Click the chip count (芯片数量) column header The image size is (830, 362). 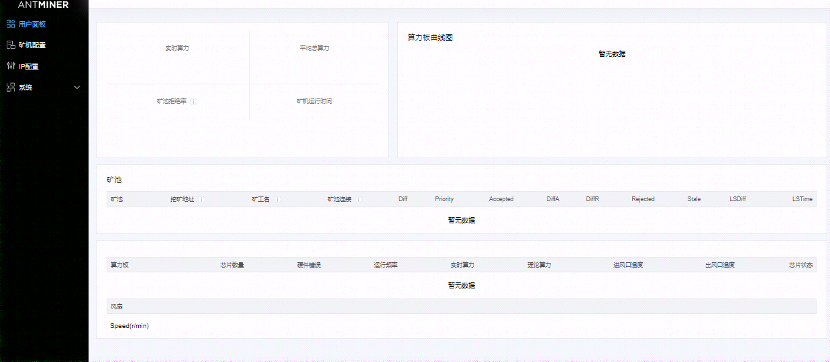(x=232, y=265)
